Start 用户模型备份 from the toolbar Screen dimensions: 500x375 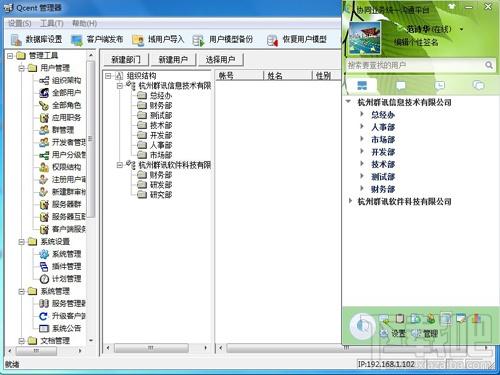[x=223, y=40]
